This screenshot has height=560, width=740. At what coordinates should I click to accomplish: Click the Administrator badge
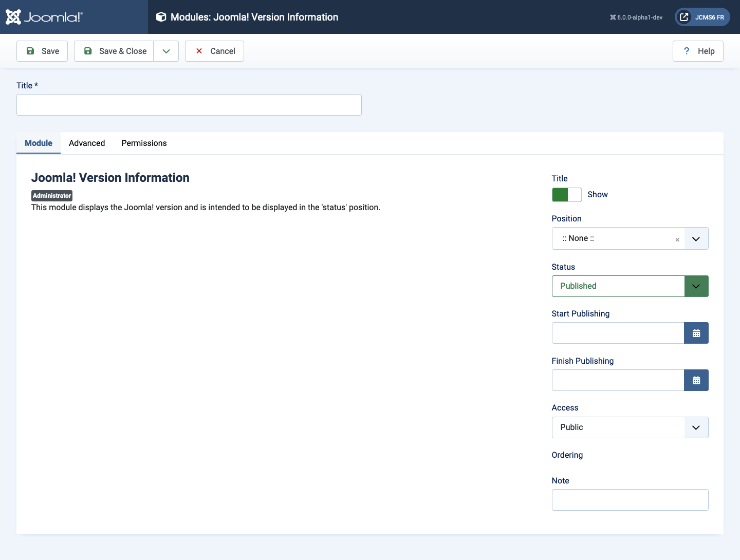(52, 196)
